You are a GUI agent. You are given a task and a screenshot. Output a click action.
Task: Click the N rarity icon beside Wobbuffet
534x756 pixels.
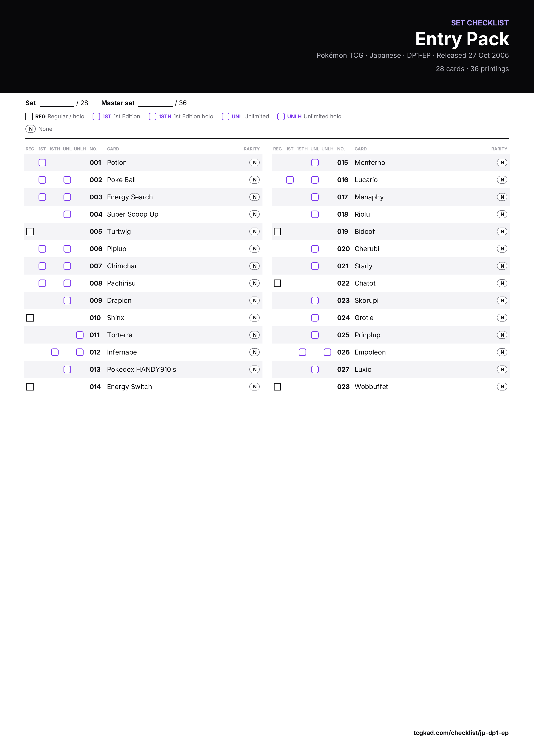tap(502, 387)
